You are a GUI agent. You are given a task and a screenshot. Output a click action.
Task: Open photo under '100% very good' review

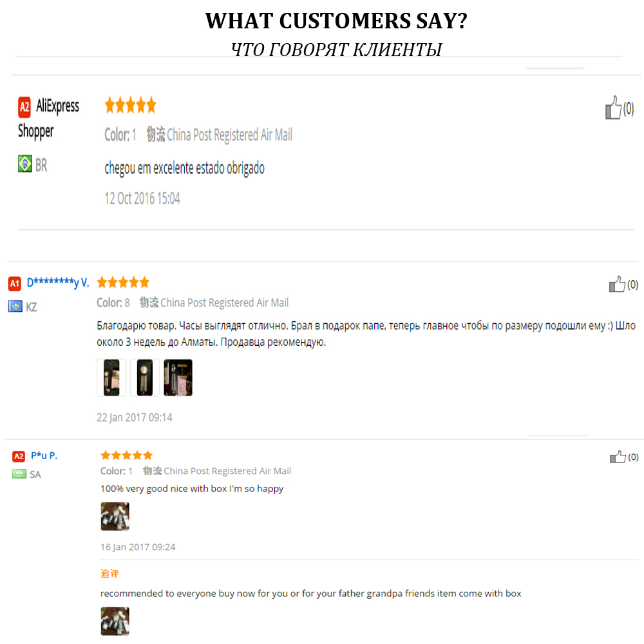coord(115,516)
